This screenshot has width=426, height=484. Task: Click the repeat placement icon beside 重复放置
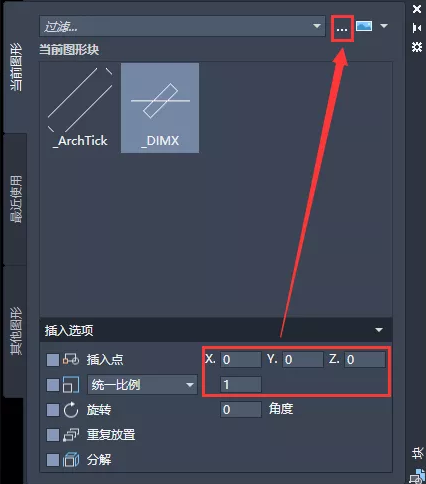pos(71,435)
